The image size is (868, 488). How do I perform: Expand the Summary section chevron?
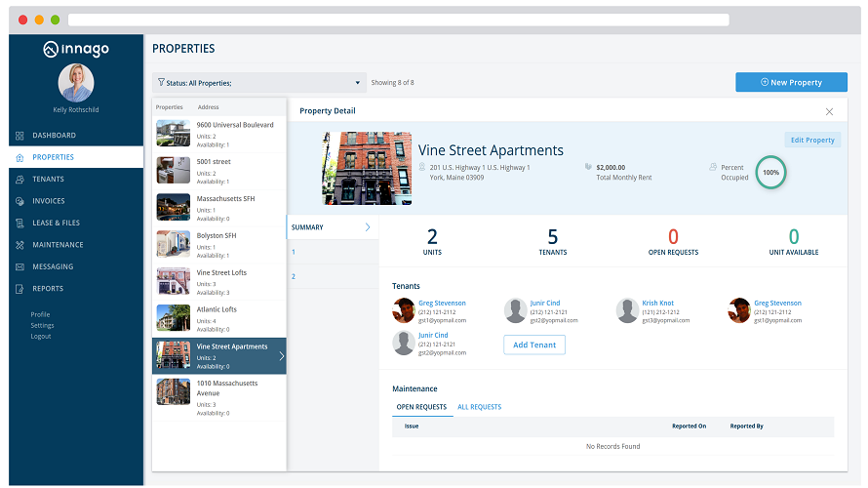[x=368, y=227]
